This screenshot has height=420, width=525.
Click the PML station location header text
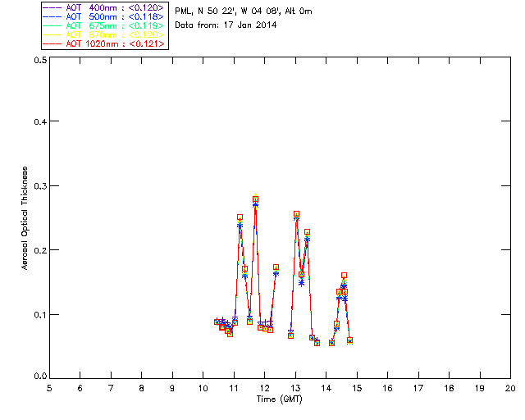[x=244, y=11]
